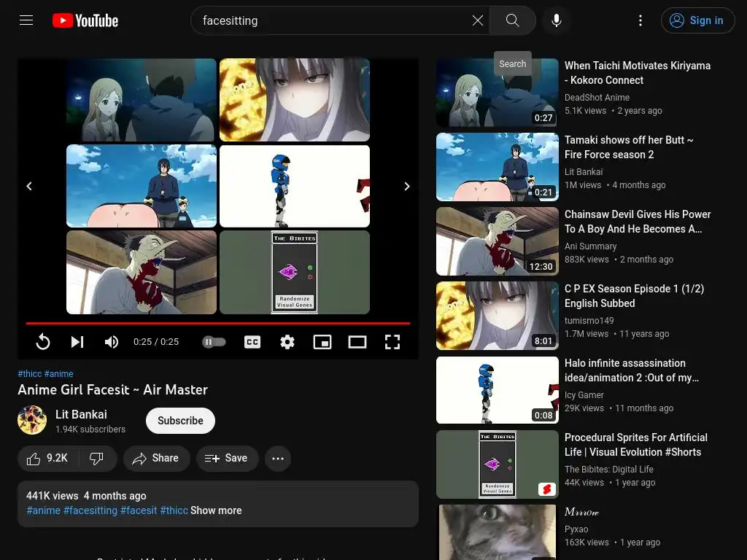Viewport: 747px width, 560px height.
Task: Open more actions ellipsis below video
Action: [278, 459]
